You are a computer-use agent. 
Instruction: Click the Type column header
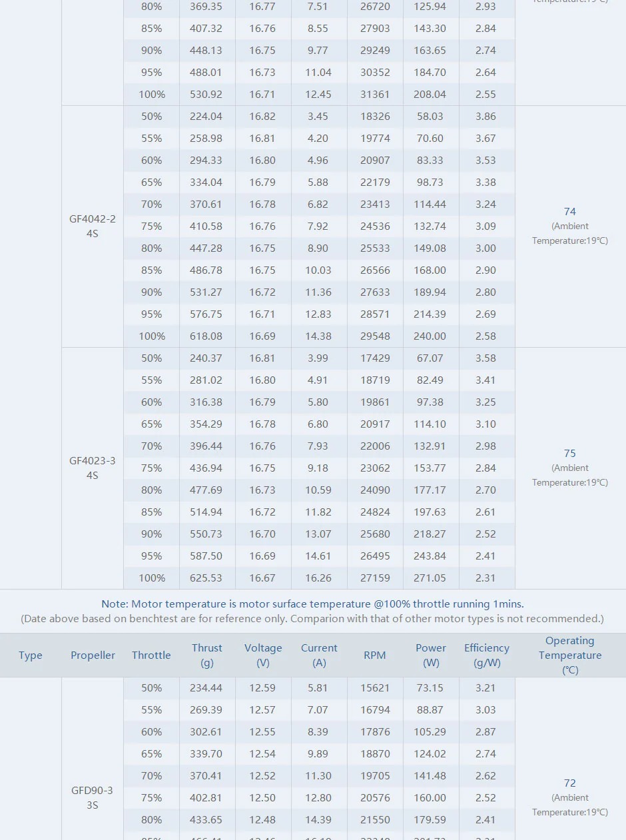(31, 655)
